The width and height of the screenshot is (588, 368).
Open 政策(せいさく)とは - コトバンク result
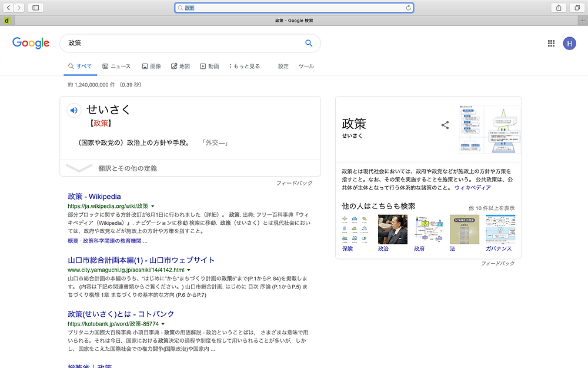(121, 314)
